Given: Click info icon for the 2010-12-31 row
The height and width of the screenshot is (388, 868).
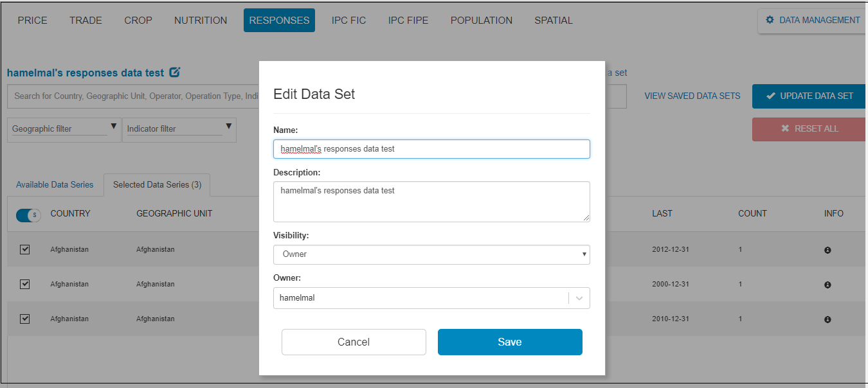Looking at the screenshot, I should click(827, 319).
